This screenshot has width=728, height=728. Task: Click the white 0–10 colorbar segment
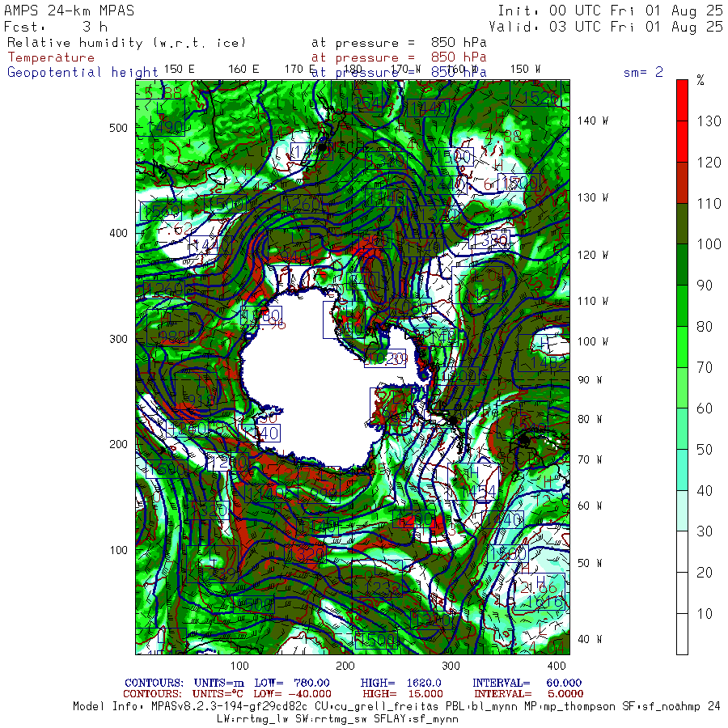(x=682, y=633)
